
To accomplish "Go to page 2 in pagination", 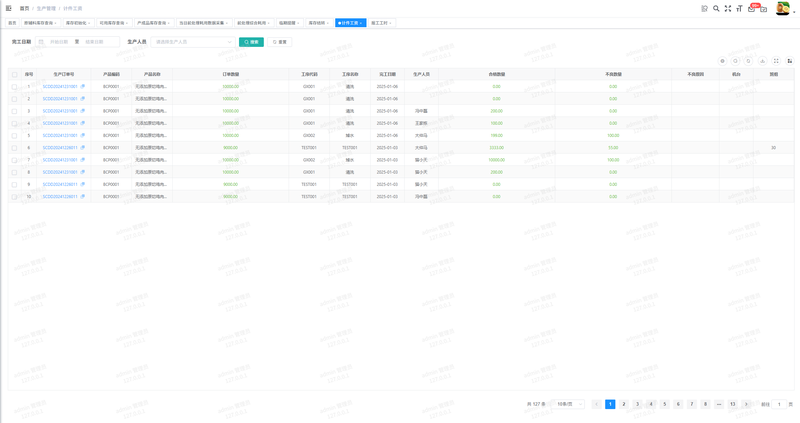I will coord(624,404).
